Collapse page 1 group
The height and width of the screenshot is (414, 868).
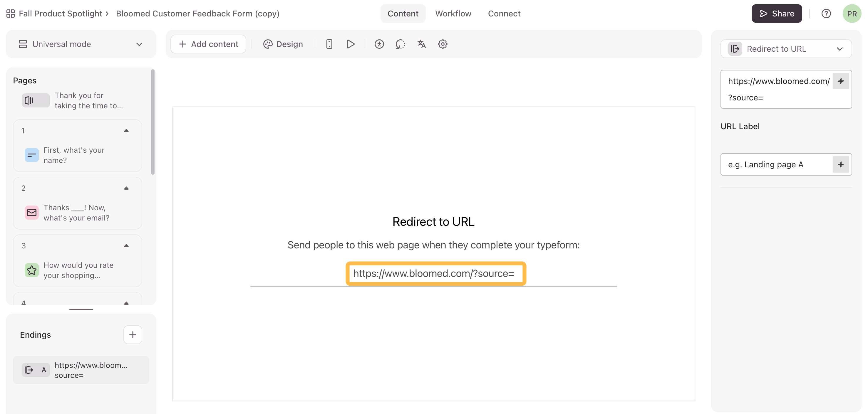(x=126, y=131)
